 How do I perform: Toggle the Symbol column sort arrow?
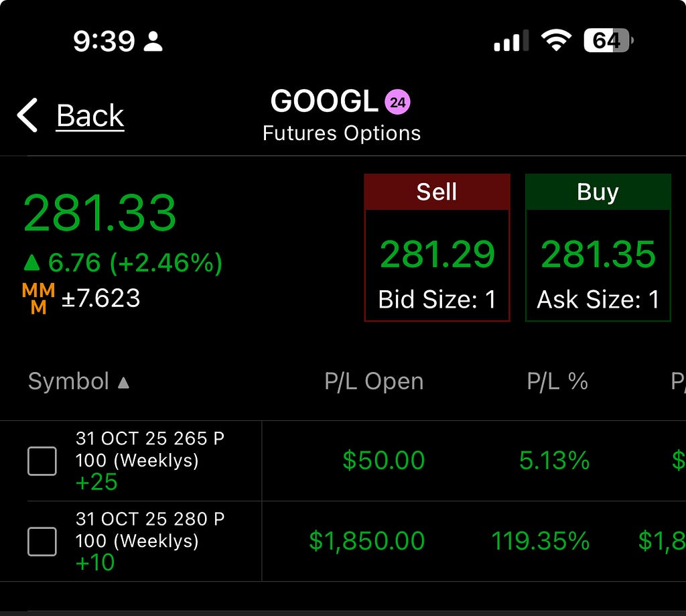click(x=123, y=383)
